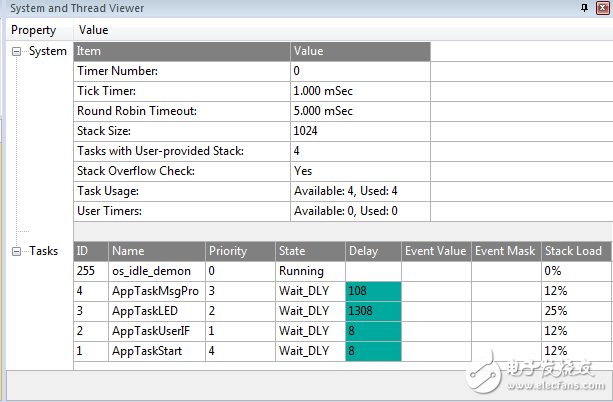This screenshot has width=613, height=402.
Task: Select the System tree item label
Action: (48, 51)
